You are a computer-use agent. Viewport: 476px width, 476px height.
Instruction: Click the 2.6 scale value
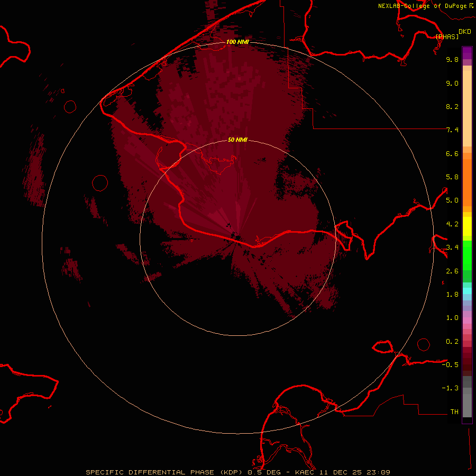tap(452, 271)
